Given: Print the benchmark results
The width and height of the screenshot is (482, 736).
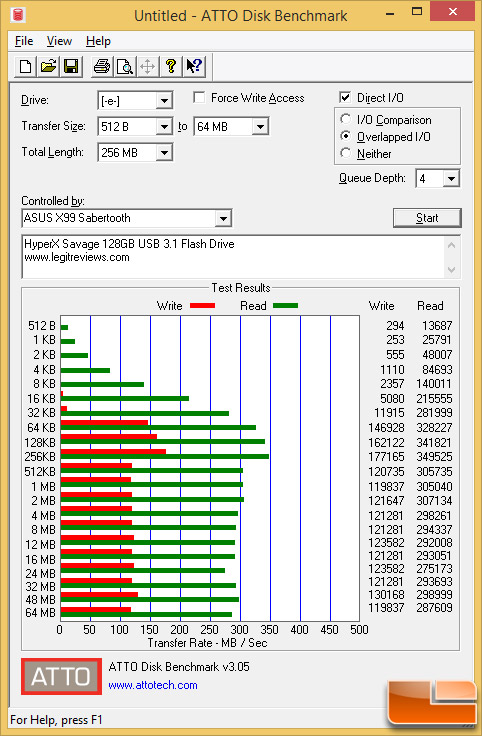Looking at the screenshot, I should tap(102, 66).
